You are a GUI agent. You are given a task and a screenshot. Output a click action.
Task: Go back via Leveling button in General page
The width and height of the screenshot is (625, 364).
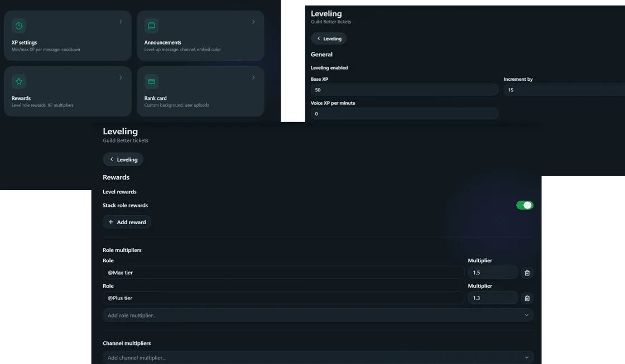tap(329, 38)
